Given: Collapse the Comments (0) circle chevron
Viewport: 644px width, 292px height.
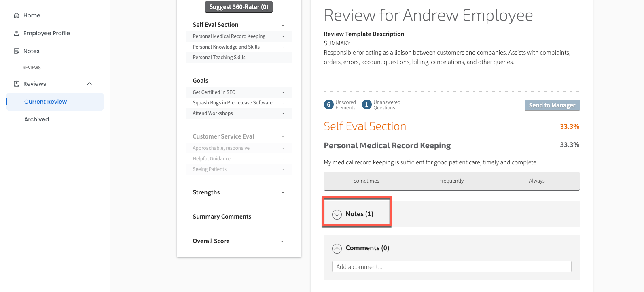Looking at the screenshot, I should coord(337,248).
